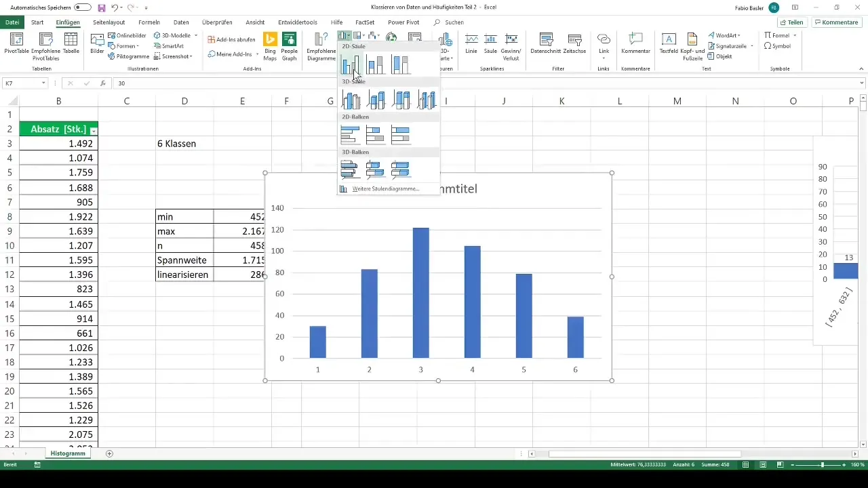The width and height of the screenshot is (868, 488).
Task: Select the 2D stacked column chart type
Action: (x=376, y=64)
